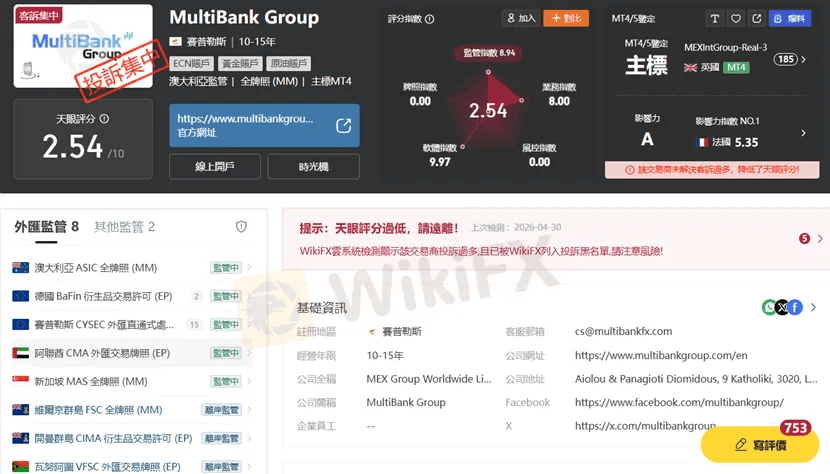This screenshot has height=474, width=830.
Task: Open the 澳大利亞 ASIC 全牌照 row
Action: pos(132,267)
